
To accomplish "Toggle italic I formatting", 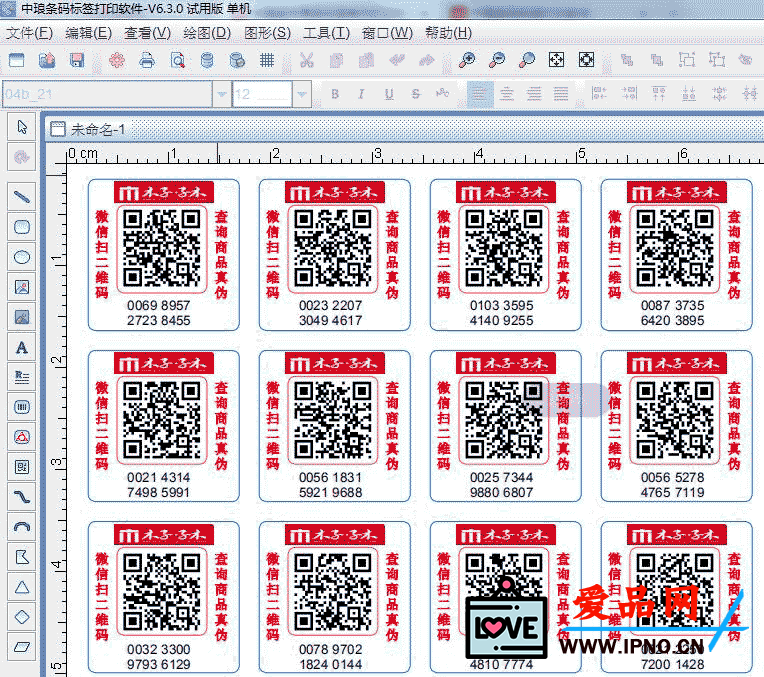I will coord(362,94).
